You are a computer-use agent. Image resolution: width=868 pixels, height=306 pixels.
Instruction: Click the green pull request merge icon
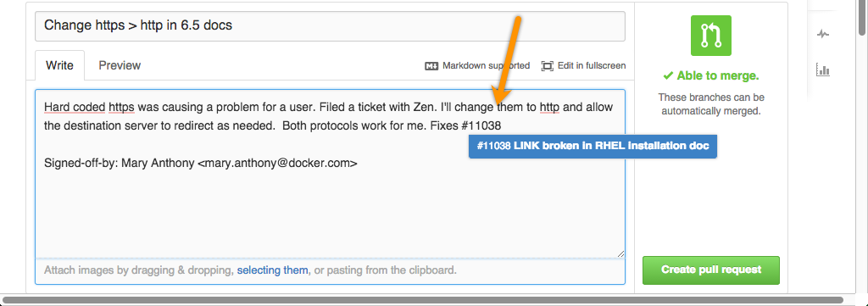711,36
